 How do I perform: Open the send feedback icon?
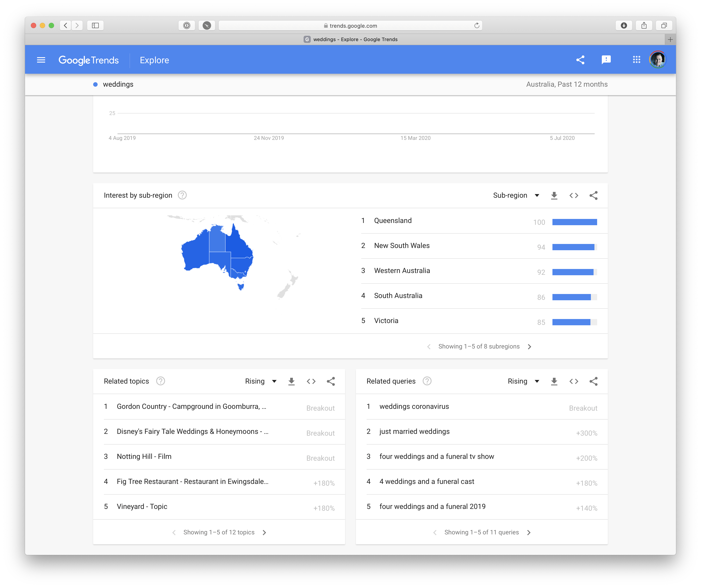606,60
